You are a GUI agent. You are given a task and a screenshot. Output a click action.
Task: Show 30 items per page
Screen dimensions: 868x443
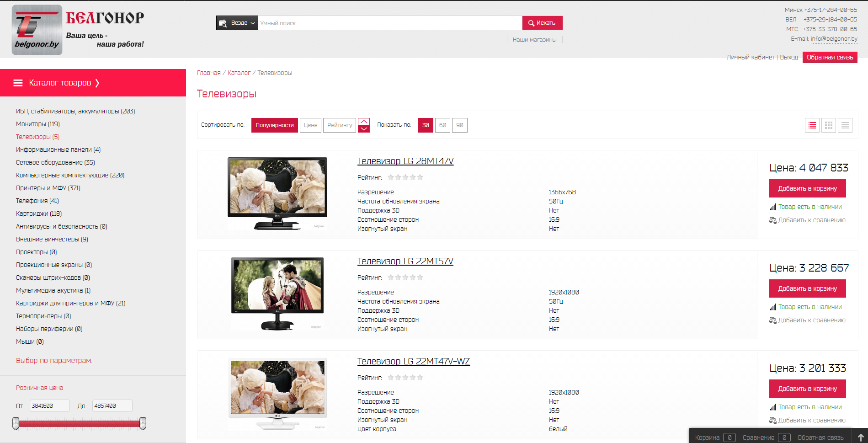pos(426,125)
